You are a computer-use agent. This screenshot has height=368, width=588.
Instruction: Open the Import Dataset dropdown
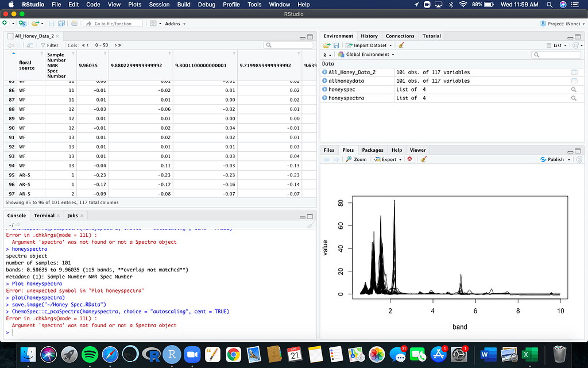point(369,45)
